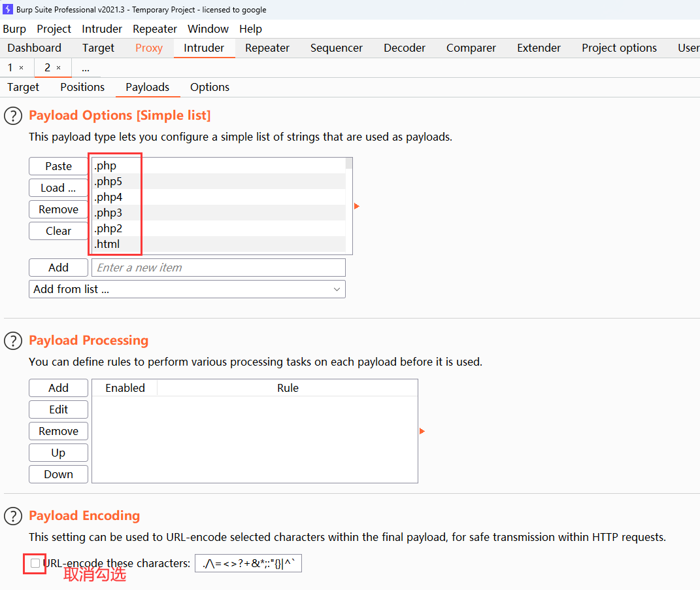The image size is (700, 590).
Task: Close Intruder attack tab 1
Action: (x=21, y=68)
